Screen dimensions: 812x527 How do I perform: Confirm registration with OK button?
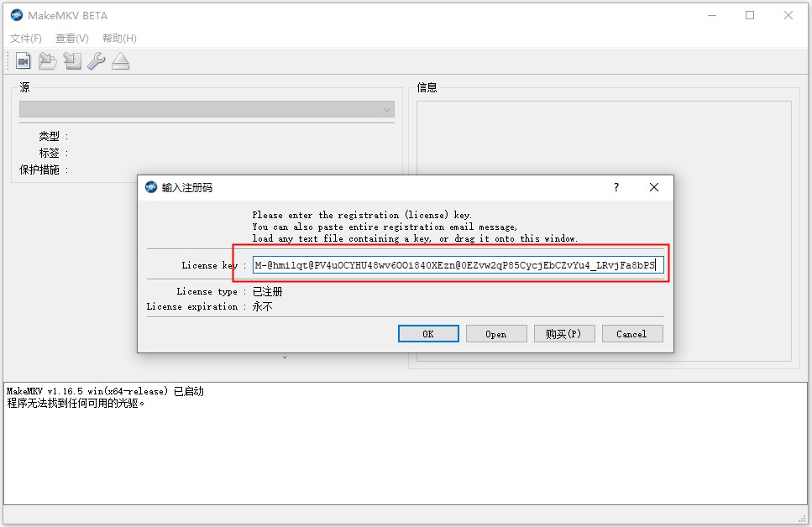click(x=428, y=334)
